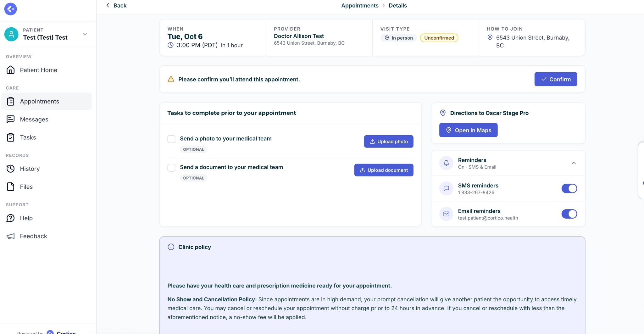Viewport: 644px width, 334px height.
Task: Click the Feedback megaphone icon
Action: coord(11,236)
